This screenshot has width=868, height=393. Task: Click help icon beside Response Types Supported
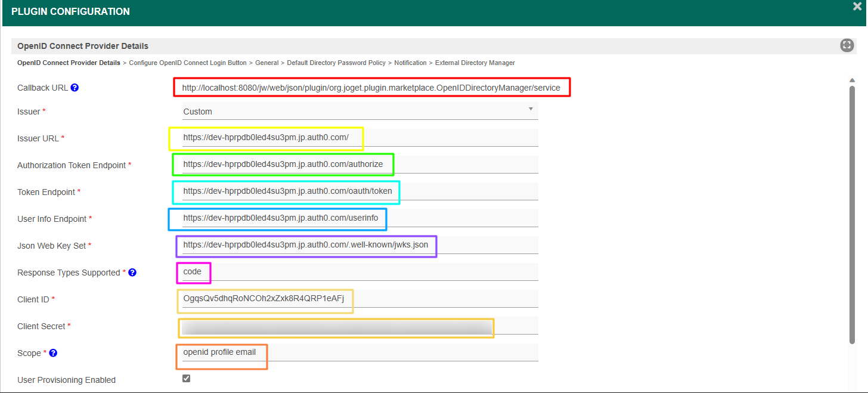(x=132, y=273)
